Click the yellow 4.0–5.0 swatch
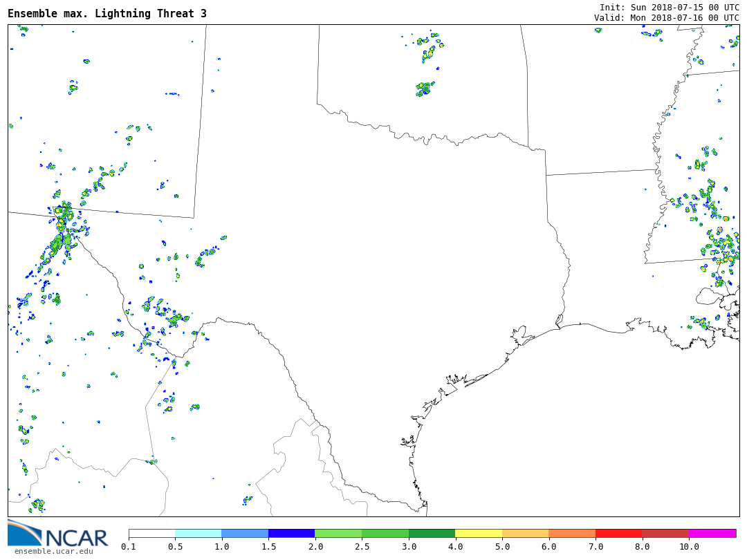This screenshot has width=747, height=560. 479,534
